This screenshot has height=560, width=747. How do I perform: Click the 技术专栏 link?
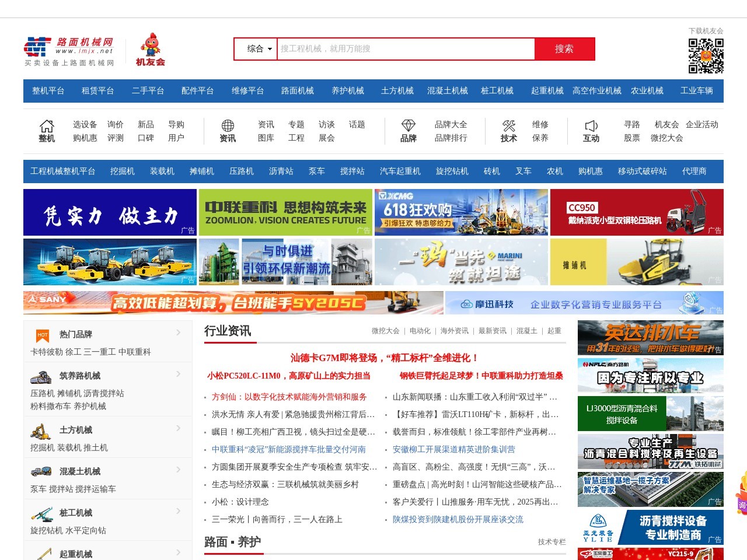[x=552, y=542]
